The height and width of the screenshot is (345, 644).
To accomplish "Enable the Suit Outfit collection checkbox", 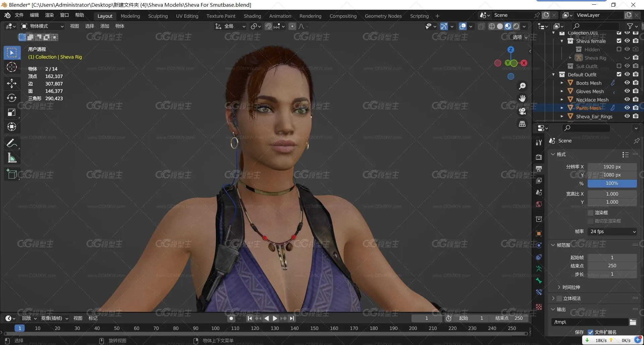I will [619, 66].
